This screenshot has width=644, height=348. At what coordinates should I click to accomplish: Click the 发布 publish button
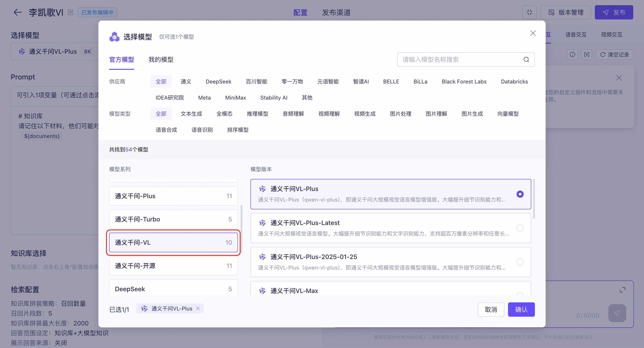point(614,12)
